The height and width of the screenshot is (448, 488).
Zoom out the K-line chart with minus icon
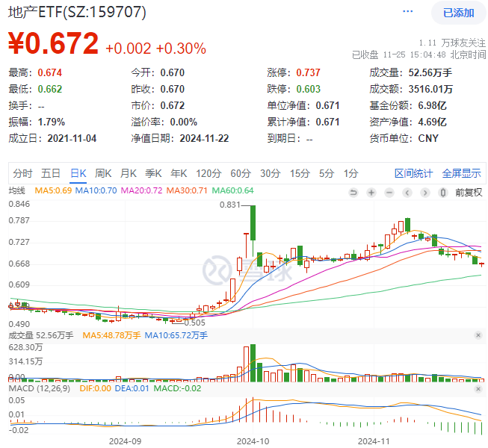tap(389, 193)
